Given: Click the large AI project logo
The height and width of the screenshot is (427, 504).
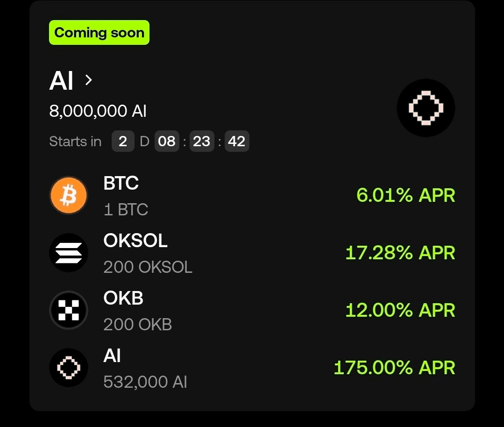Looking at the screenshot, I should pos(426,108).
